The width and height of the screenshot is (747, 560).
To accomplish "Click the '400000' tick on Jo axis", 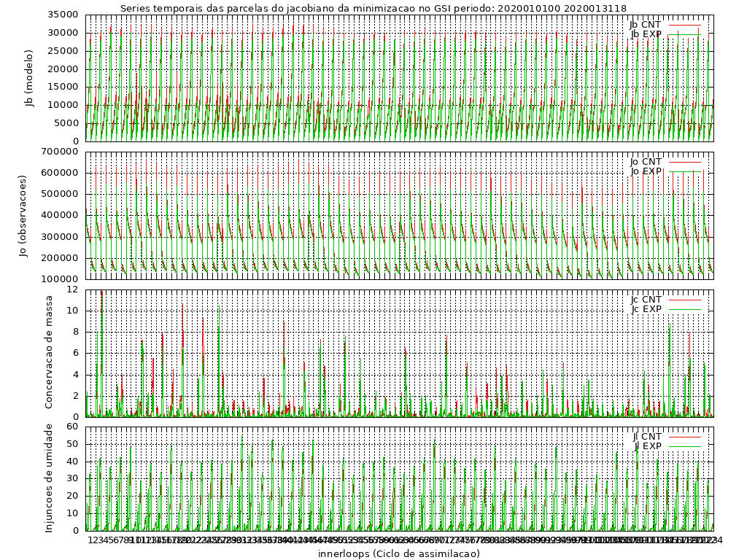I will coord(60,215).
